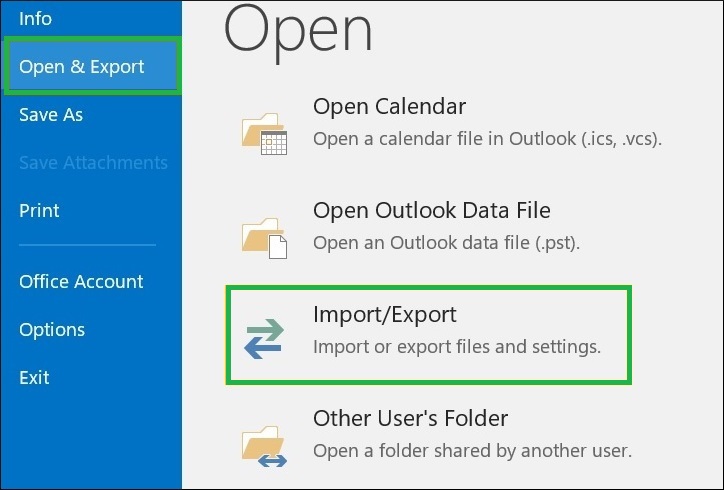Viewport: 724px width, 490px height.
Task: Open Outlook Options
Action: point(52,330)
